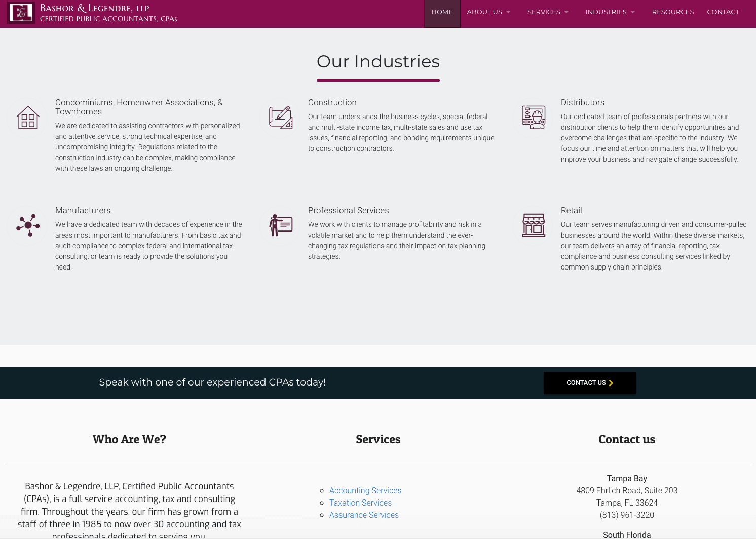Expand the About Us dropdown menu
Viewport: 756px width, 539px height.
point(488,12)
